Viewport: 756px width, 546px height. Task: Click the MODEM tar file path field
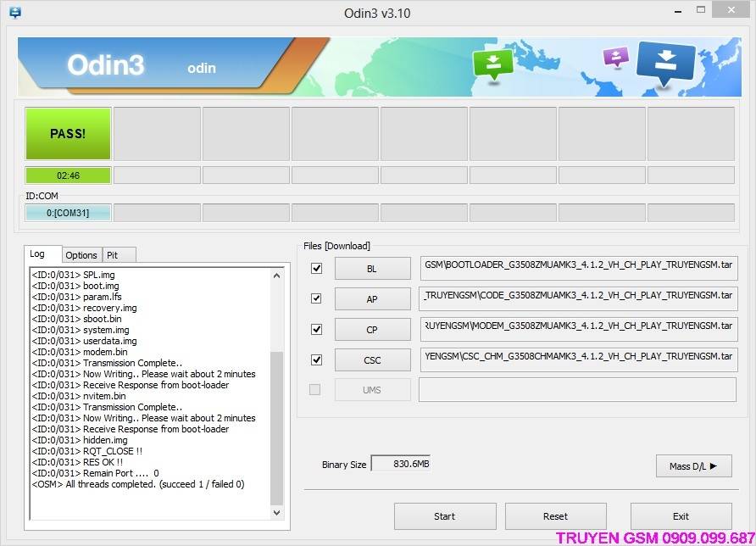tap(579, 330)
